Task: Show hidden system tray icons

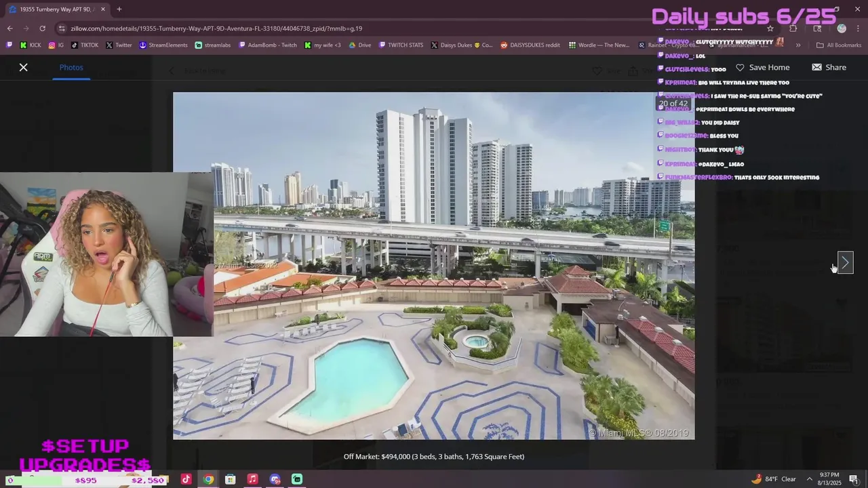Action: 809,479
